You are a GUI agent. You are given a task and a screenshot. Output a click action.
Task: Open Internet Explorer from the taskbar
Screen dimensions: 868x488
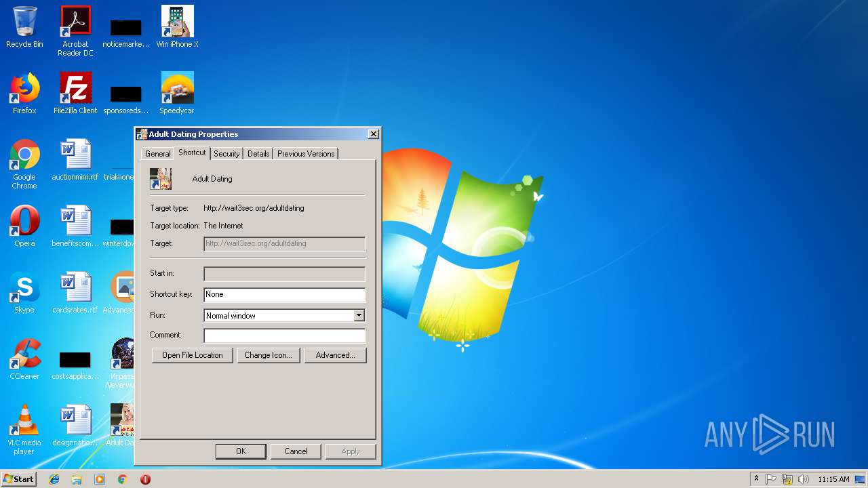click(x=54, y=479)
